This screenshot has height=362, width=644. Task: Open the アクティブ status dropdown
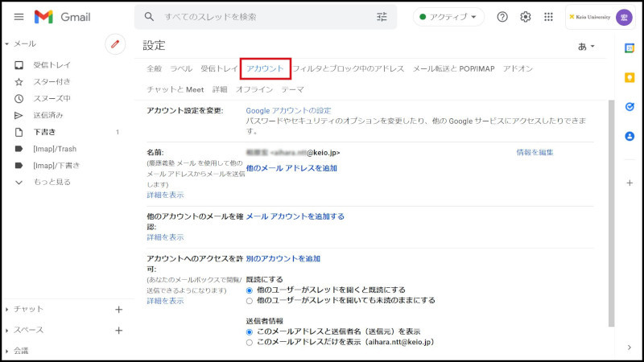coord(448,17)
